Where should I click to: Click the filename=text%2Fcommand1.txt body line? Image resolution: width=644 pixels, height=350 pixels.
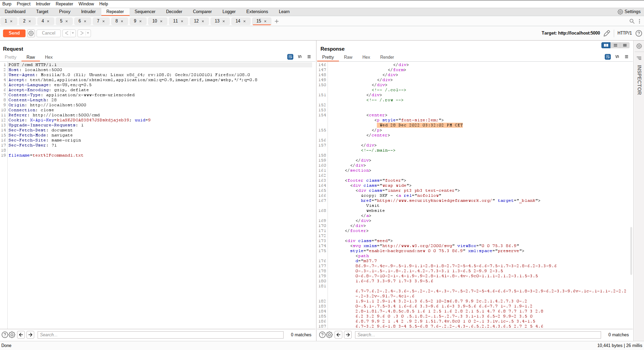[x=46, y=156]
